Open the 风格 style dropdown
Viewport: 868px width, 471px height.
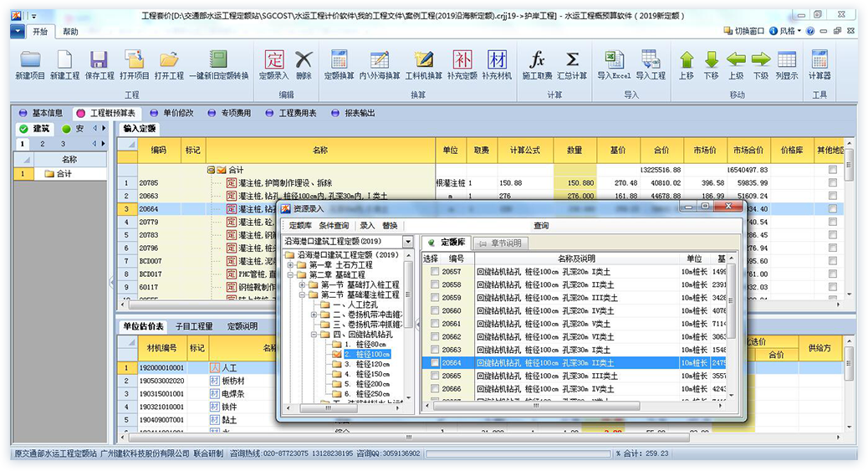coord(786,31)
